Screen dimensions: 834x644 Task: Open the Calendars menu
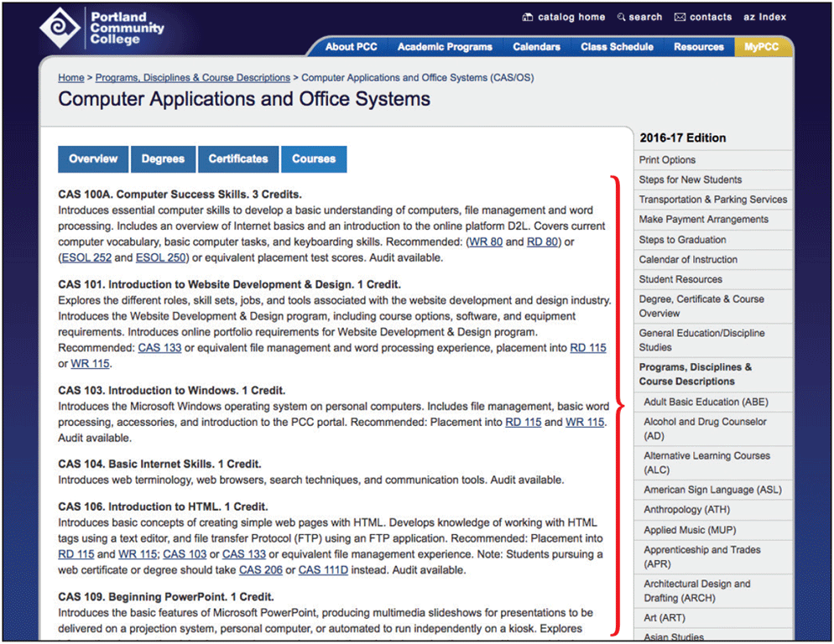[x=536, y=47]
